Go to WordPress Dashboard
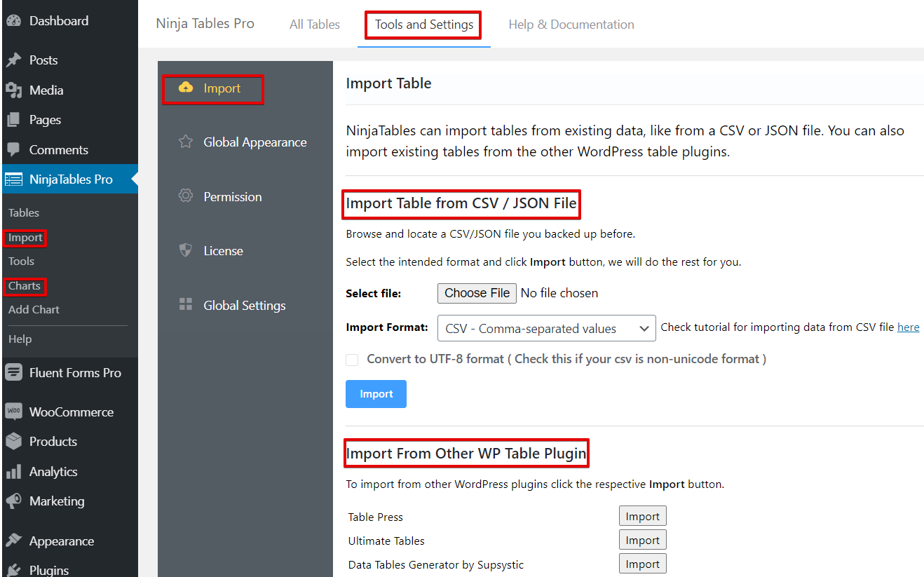The image size is (924, 577). pyautogui.click(x=59, y=21)
